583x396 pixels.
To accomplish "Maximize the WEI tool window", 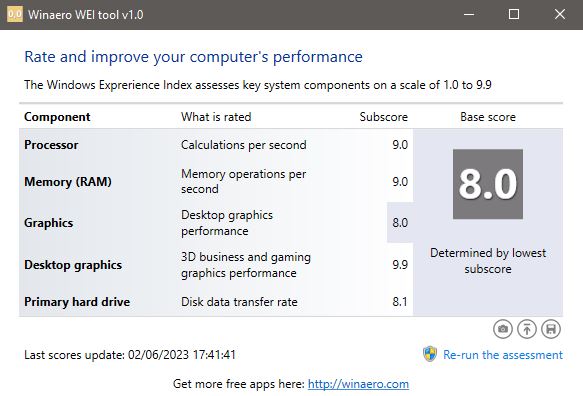I will coord(514,15).
